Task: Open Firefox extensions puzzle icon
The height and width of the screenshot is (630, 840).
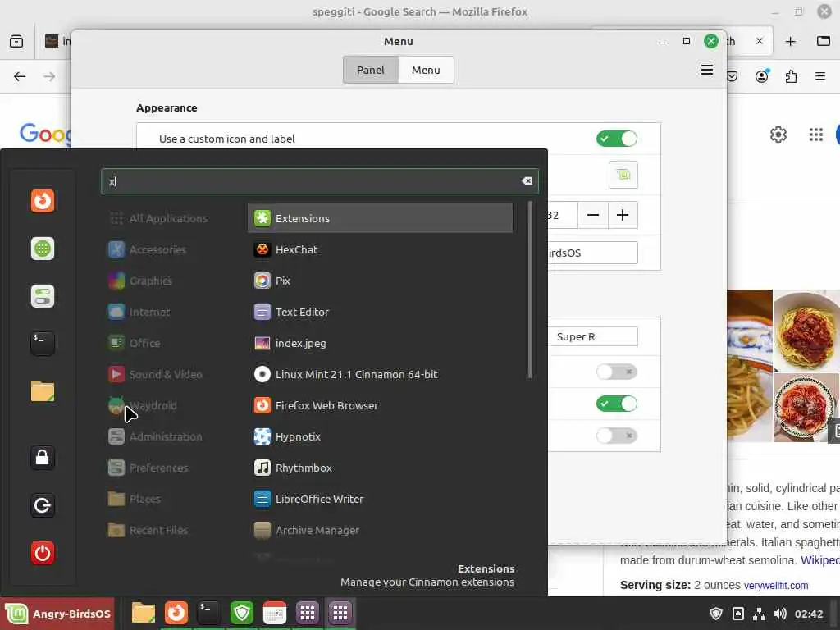Action: tap(792, 76)
